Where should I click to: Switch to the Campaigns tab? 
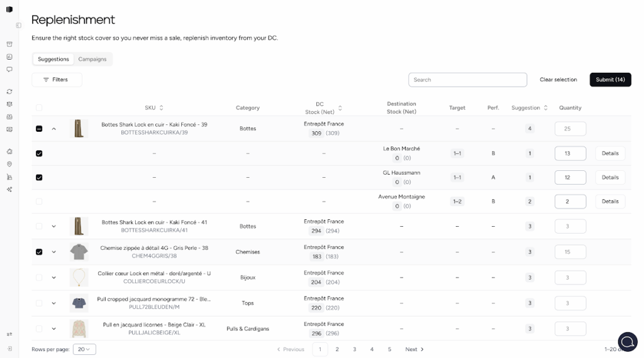pos(92,59)
